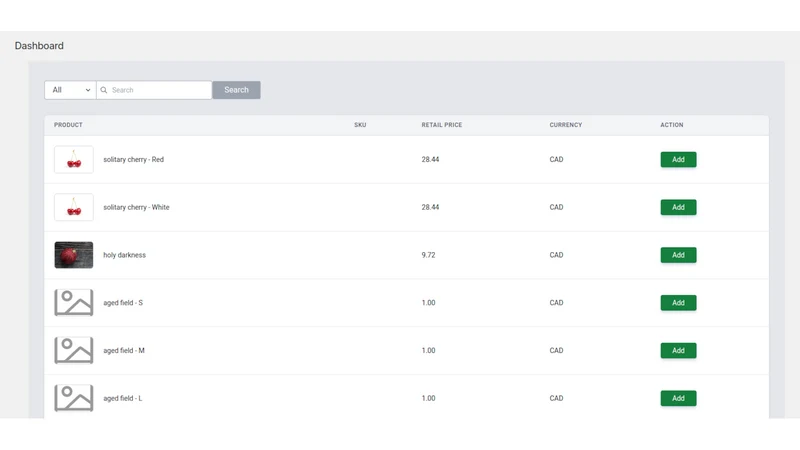
Task: Click 1.00 price in aged field - L row
Action: click(429, 398)
